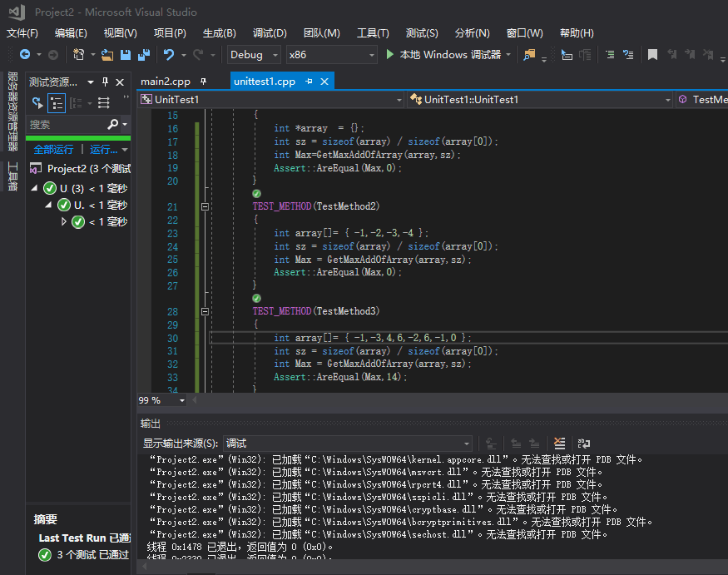
Task: Click the 运行... link
Action: [x=103, y=150]
